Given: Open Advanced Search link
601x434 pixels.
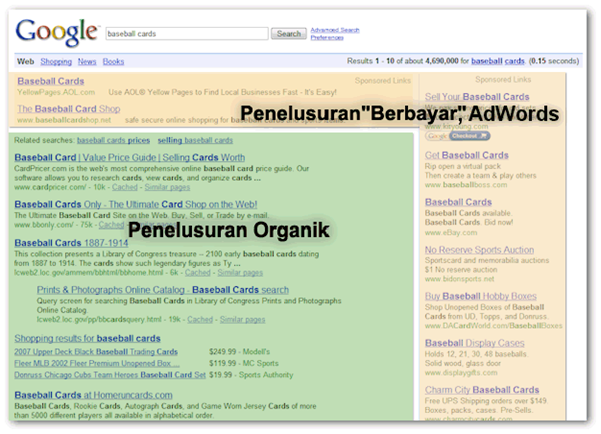Looking at the screenshot, I should (335, 30).
